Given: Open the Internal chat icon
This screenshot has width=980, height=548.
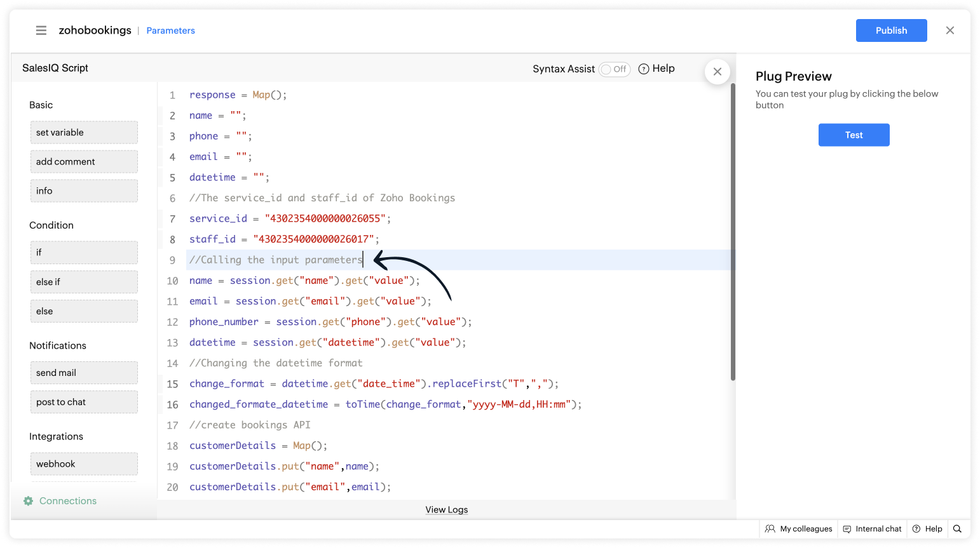Looking at the screenshot, I should tap(847, 529).
